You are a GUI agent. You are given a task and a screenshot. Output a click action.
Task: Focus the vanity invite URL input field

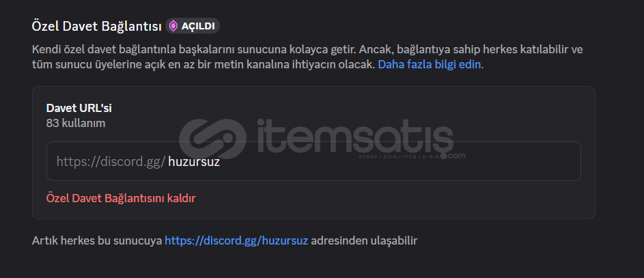point(313,161)
